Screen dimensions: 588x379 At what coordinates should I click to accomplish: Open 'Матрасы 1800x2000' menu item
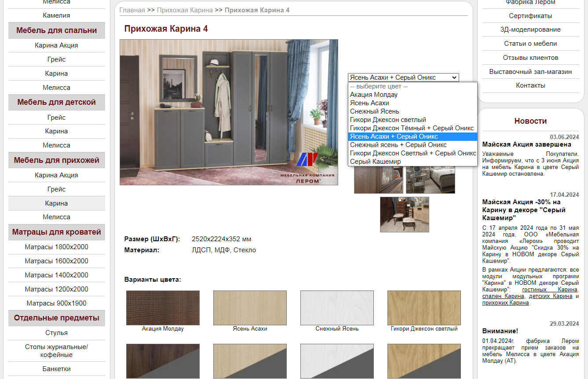[56, 247]
